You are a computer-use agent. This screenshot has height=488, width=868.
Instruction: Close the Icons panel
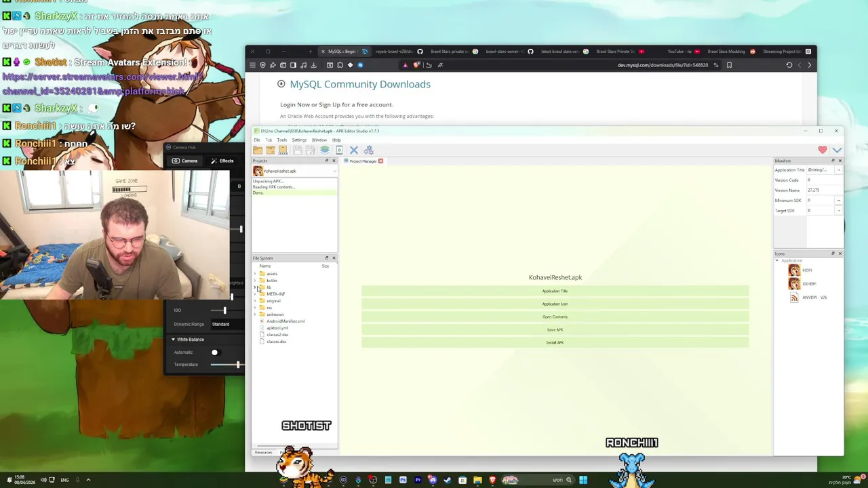pos(840,253)
